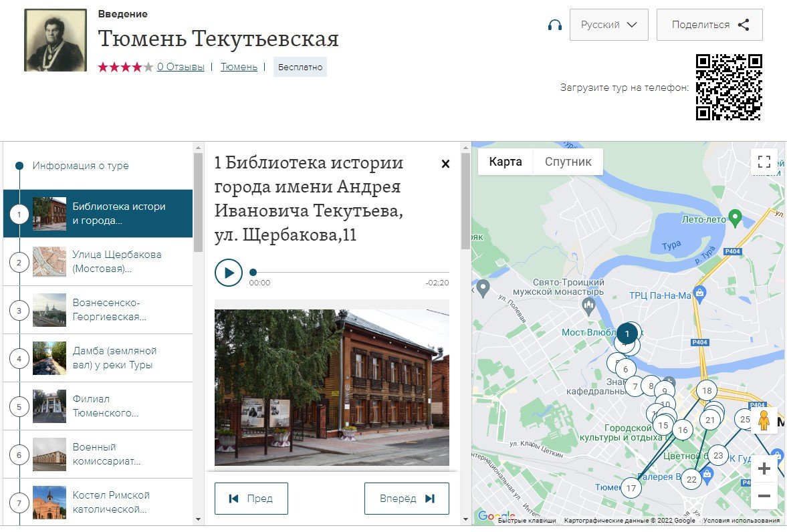Open the Русский language dropdown
The width and height of the screenshot is (787, 532).
[x=608, y=25]
